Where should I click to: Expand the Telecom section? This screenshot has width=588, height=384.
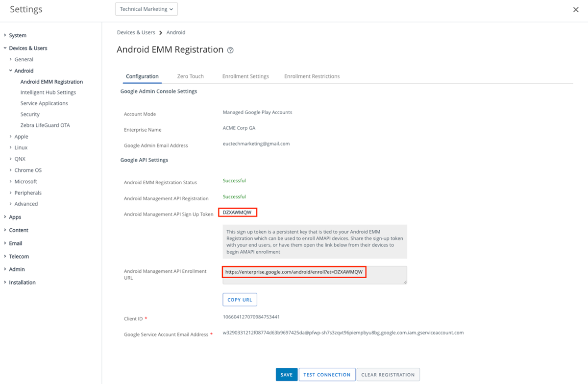pos(19,257)
